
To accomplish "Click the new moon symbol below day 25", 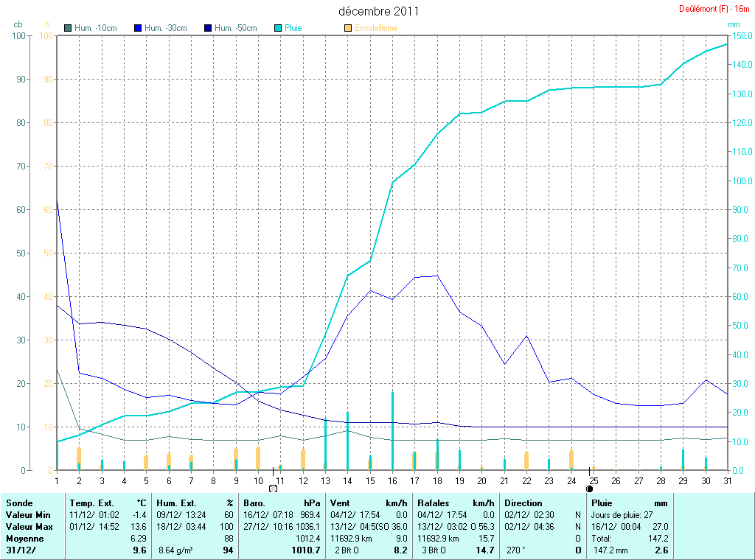I will (x=589, y=488).
